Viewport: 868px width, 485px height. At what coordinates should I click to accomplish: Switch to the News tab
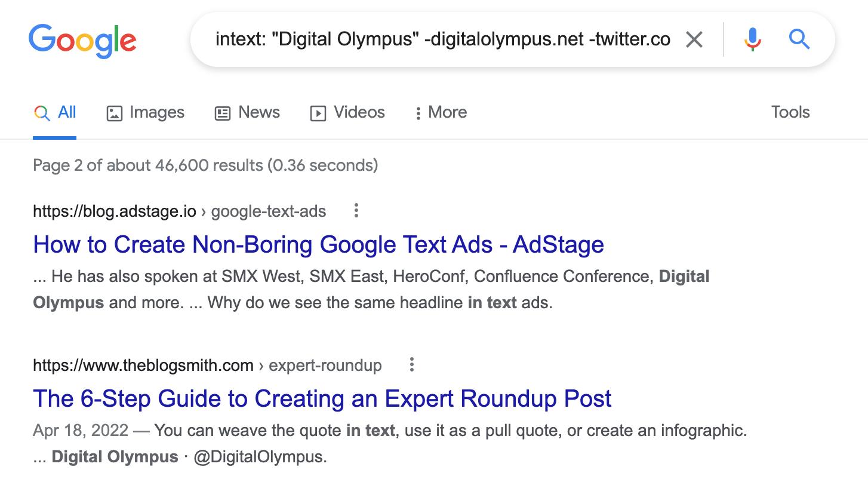(x=247, y=113)
